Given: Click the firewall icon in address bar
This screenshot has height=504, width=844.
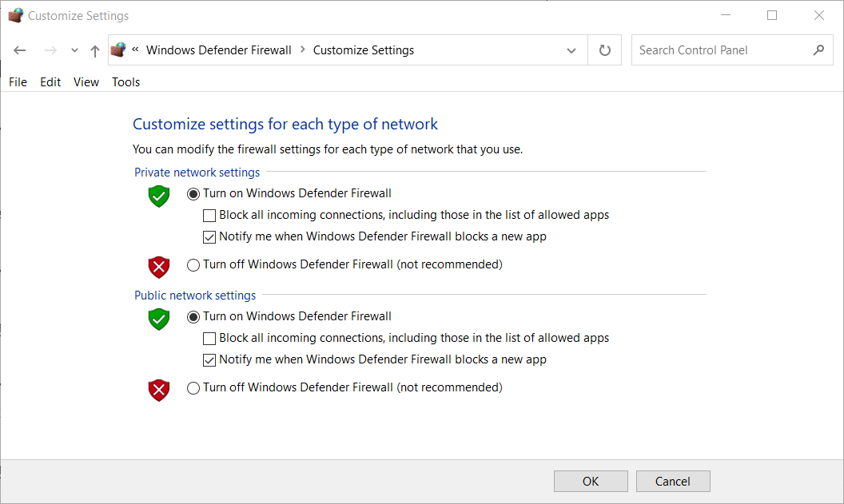Looking at the screenshot, I should click(118, 50).
